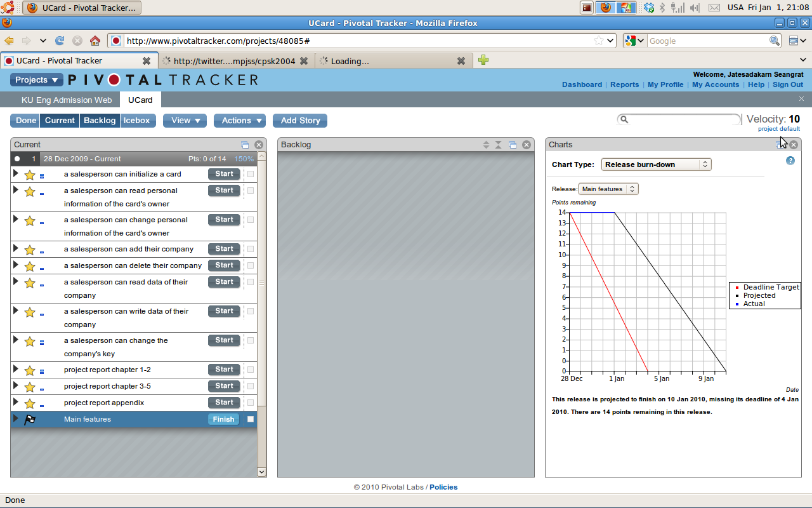This screenshot has width=812, height=508.
Task: Click the release flag icon beside Main features
Action: click(x=29, y=420)
